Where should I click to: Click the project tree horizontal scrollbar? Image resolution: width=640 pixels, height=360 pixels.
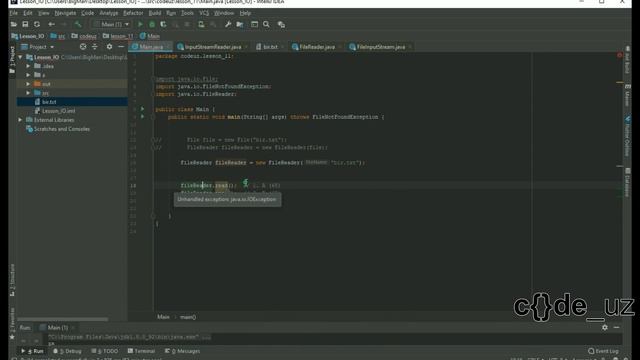(63, 319)
